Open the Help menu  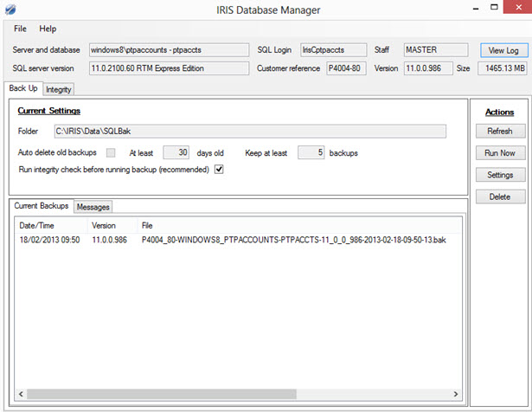coord(48,29)
